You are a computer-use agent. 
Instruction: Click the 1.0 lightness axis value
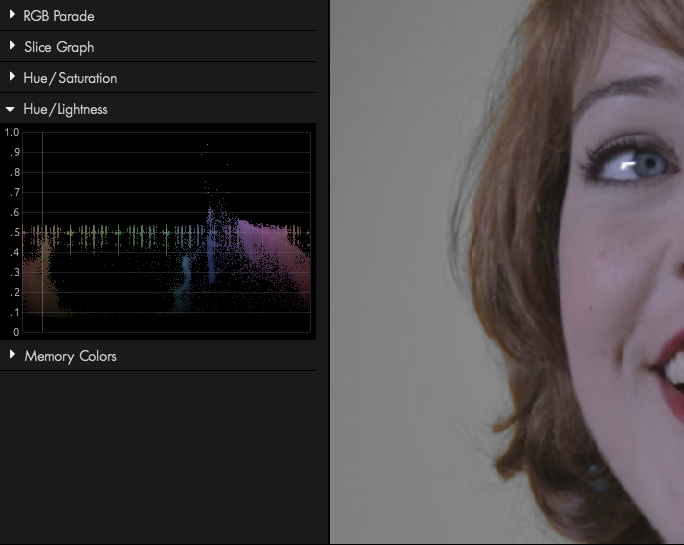point(12,132)
